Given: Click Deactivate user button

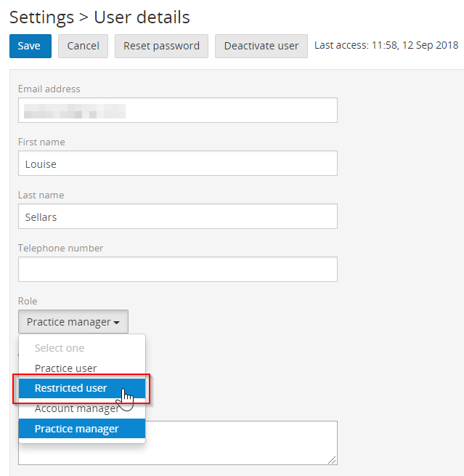Looking at the screenshot, I should pos(261,46).
